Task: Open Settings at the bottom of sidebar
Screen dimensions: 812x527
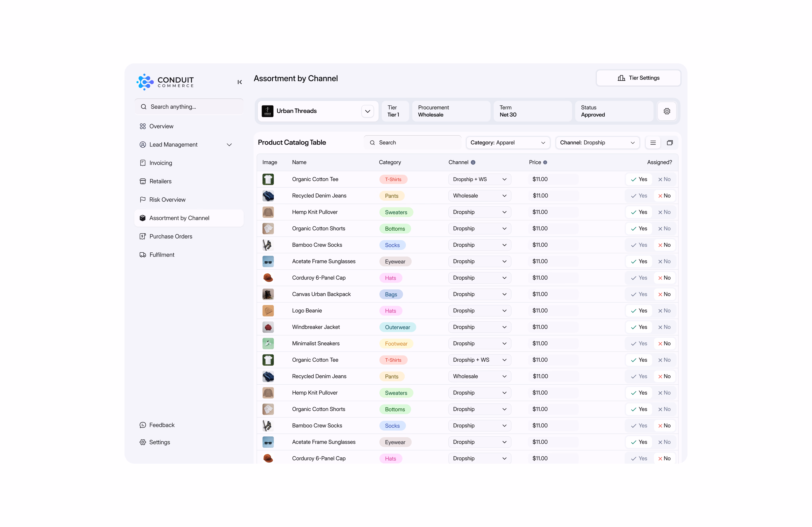Action: [x=159, y=442]
